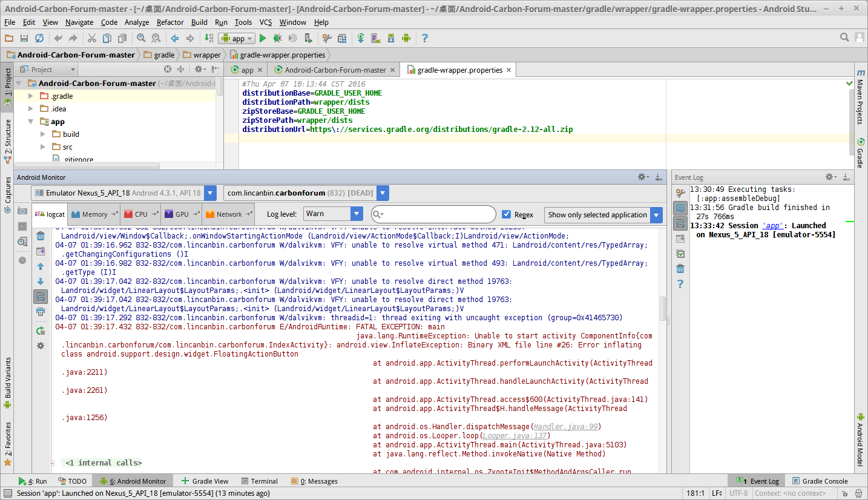
Task: Open the Messages tool window button
Action: (x=314, y=481)
